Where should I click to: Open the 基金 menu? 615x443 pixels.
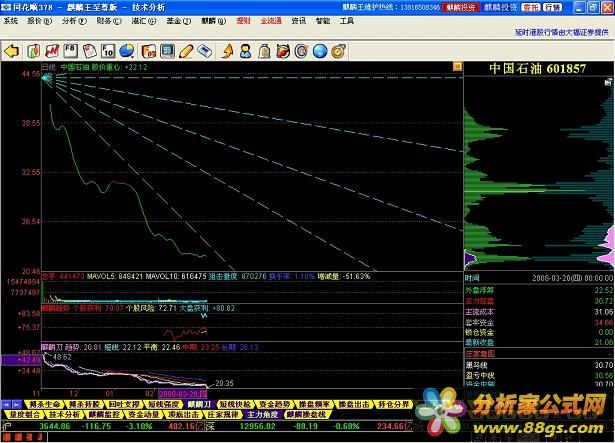tap(178, 21)
